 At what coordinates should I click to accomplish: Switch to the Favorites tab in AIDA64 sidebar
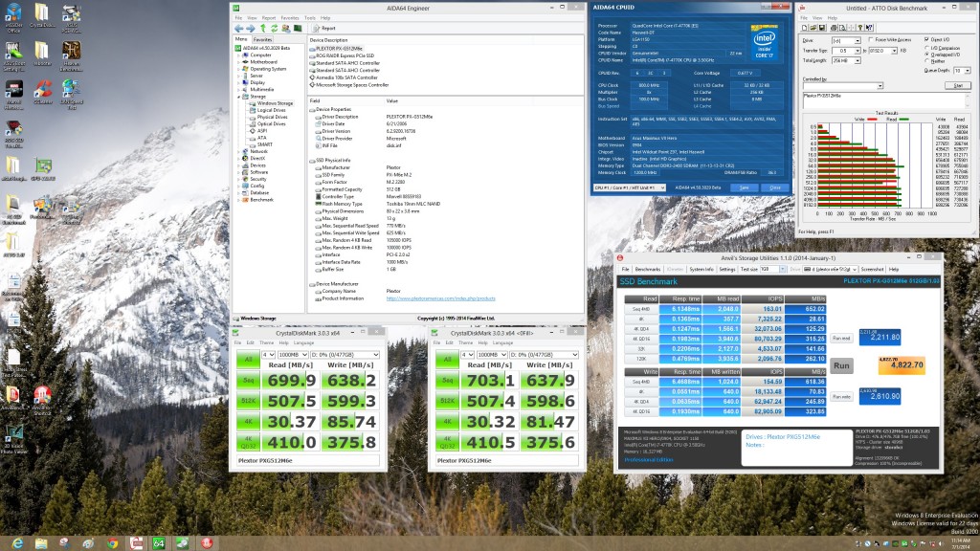pos(262,39)
